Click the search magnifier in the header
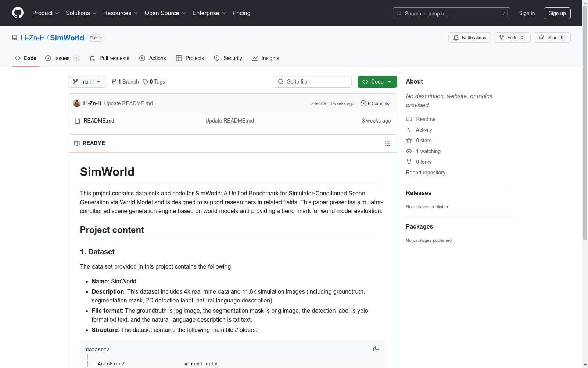The height and width of the screenshot is (368, 588). tap(399, 13)
